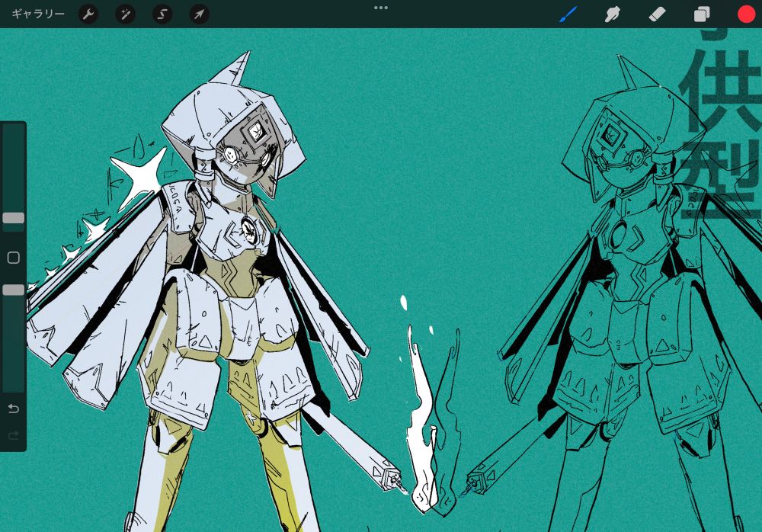Redo the last undone stroke
The image size is (762, 532).
(x=14, y=434)
